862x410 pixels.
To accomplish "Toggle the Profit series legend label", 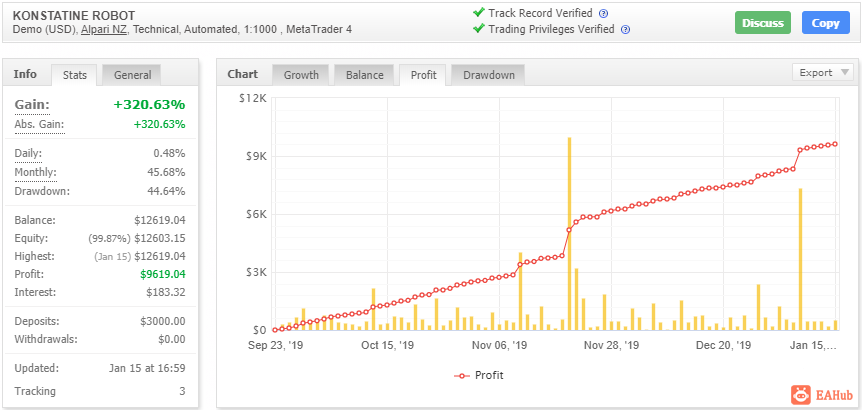I will click(489, 376).
